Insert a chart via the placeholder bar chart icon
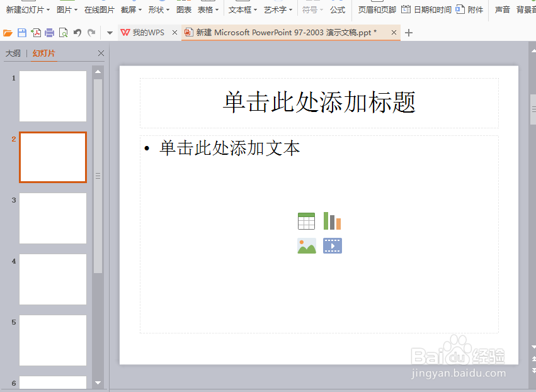 tap(333, 221)
